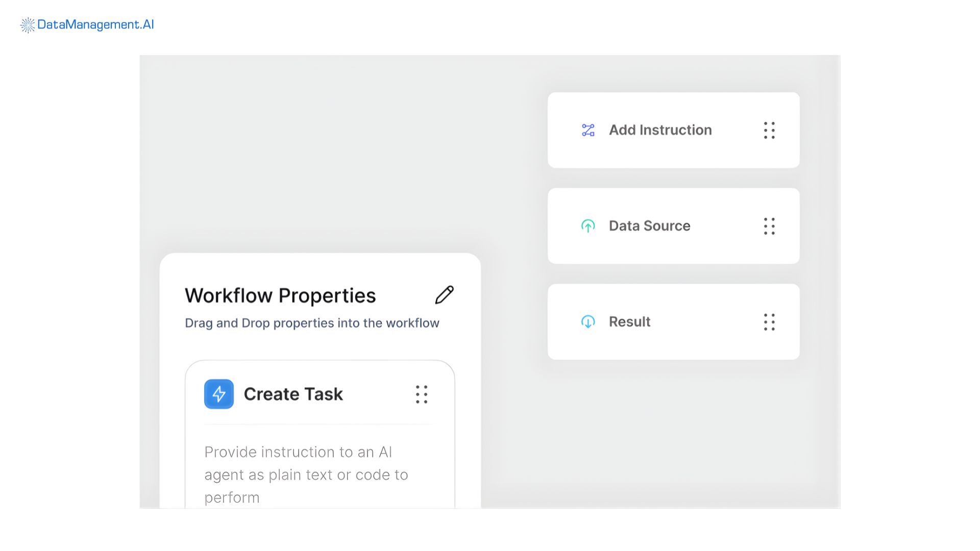Click the Add Instruction label text
This screenshot has height=551, width=980.
coord(660,130)
